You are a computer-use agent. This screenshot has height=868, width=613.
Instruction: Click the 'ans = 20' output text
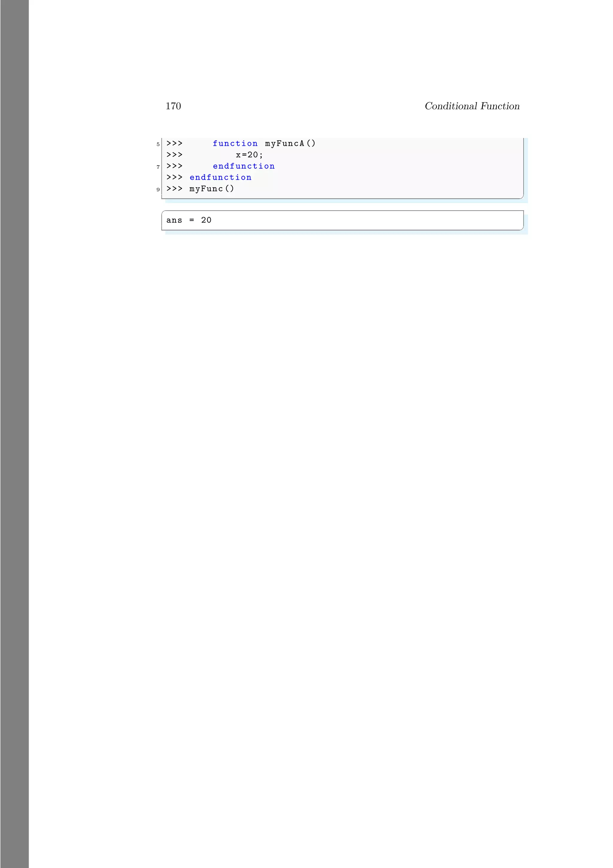pos(189,220)
